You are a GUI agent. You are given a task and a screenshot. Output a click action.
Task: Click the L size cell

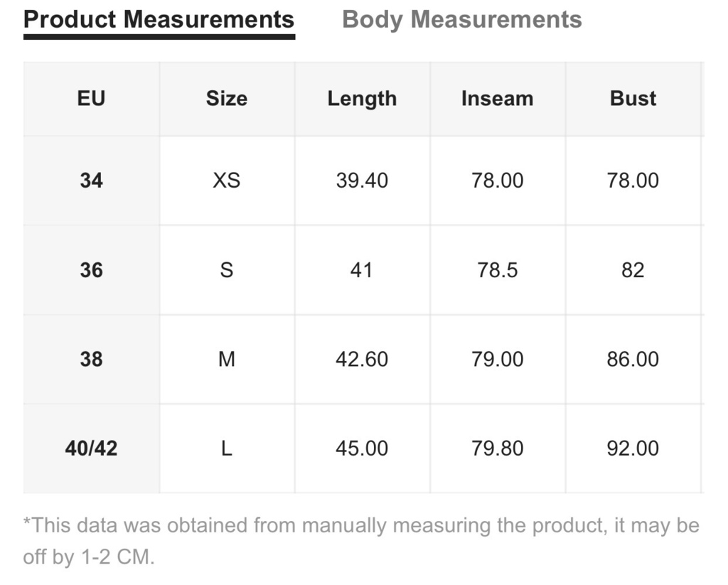coord(227,449)
